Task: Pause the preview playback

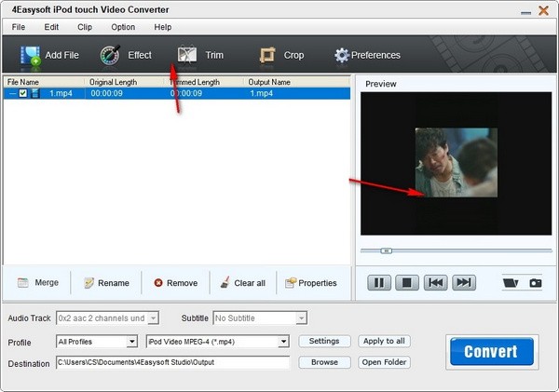Action: [x=378, y=282]
